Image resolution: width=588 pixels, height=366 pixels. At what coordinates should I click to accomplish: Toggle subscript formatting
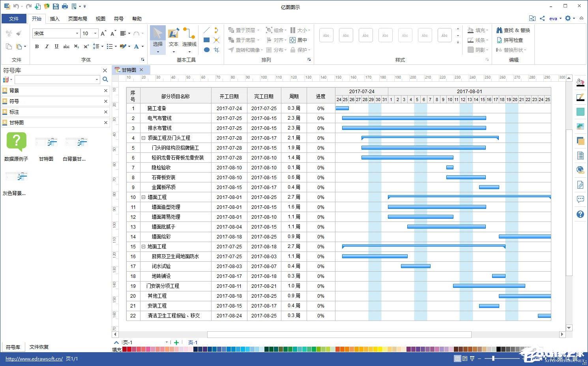[77, 46]
